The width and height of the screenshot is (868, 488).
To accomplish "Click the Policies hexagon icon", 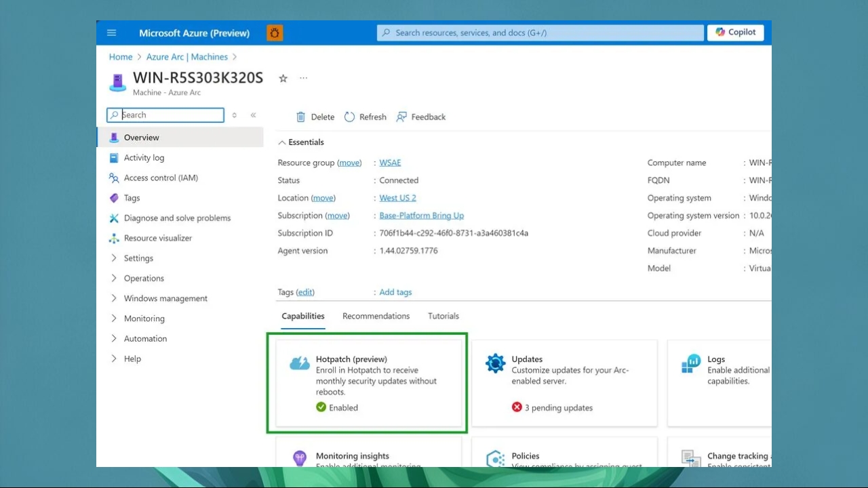I will coord(496,459).
